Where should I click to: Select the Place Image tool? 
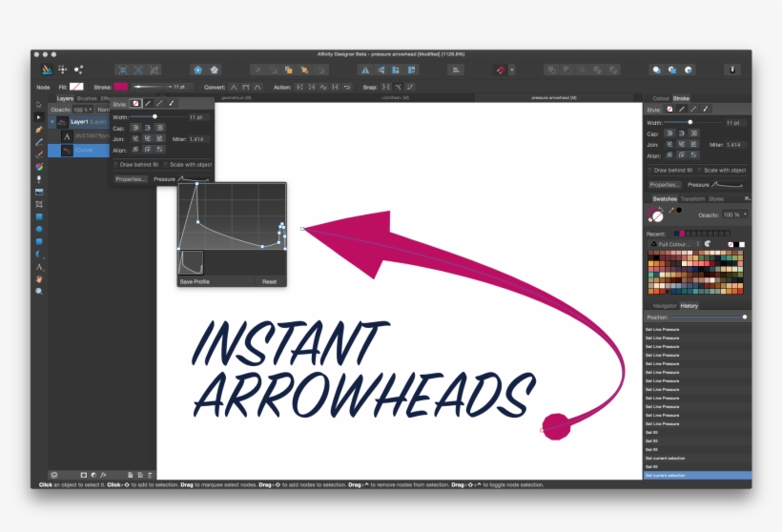(x=39, y=192)
